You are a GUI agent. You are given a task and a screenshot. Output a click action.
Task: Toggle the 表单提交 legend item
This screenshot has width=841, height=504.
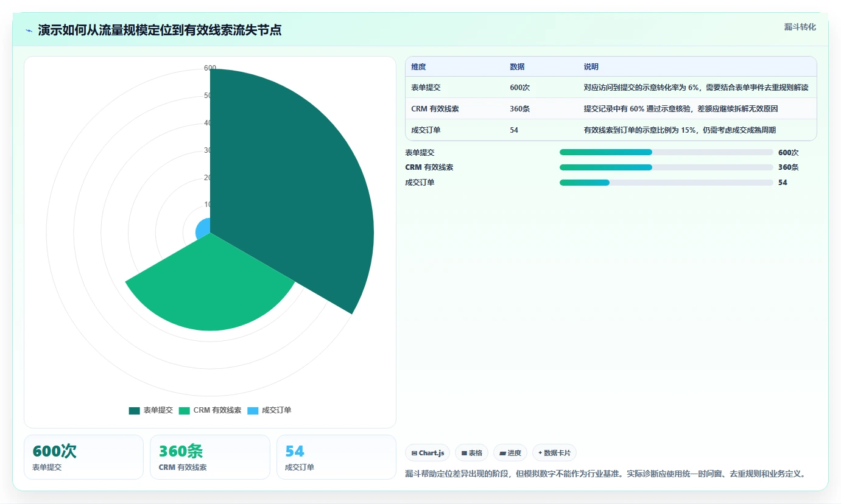point(150,410)
